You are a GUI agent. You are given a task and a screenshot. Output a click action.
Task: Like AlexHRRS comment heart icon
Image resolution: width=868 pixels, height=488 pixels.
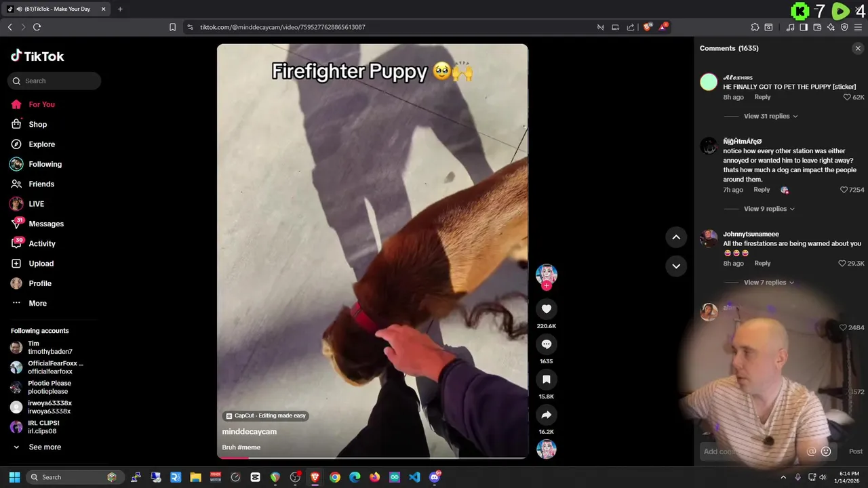[847, 97]
